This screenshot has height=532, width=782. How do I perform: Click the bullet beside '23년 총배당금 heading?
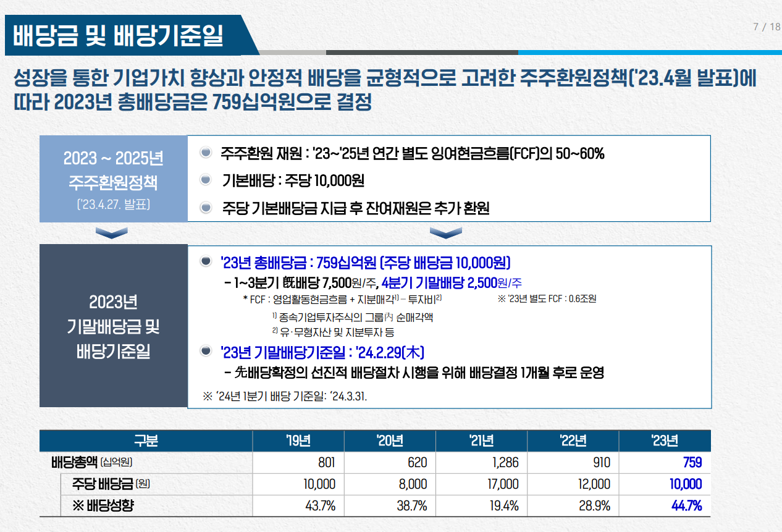tap(206, 263)
